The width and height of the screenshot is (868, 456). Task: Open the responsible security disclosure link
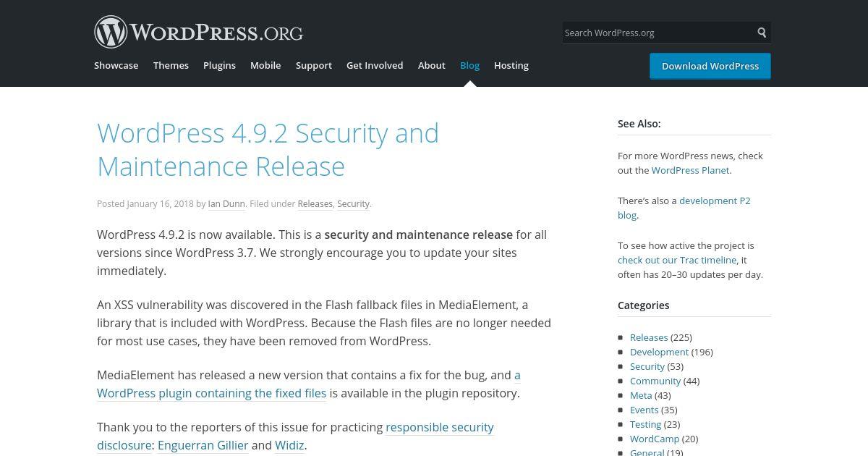pos(295,436)
